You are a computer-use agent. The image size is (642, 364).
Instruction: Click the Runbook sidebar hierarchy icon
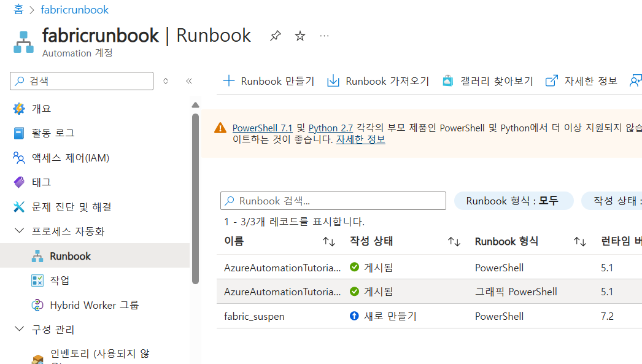[x=37, y=256]
